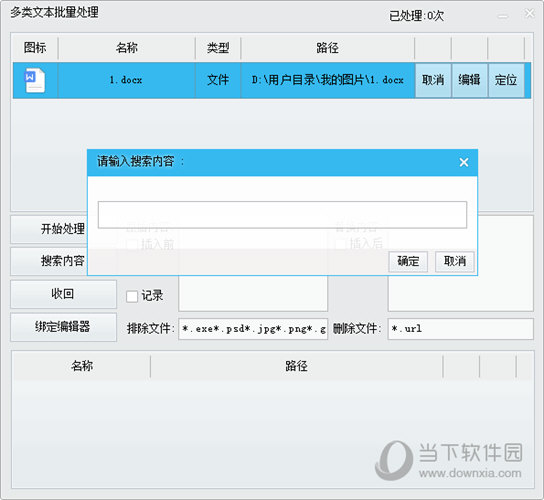The image size is (544, 500).
Task: Click the 删除文件 input field with *.url
Action: click(460, 329)
